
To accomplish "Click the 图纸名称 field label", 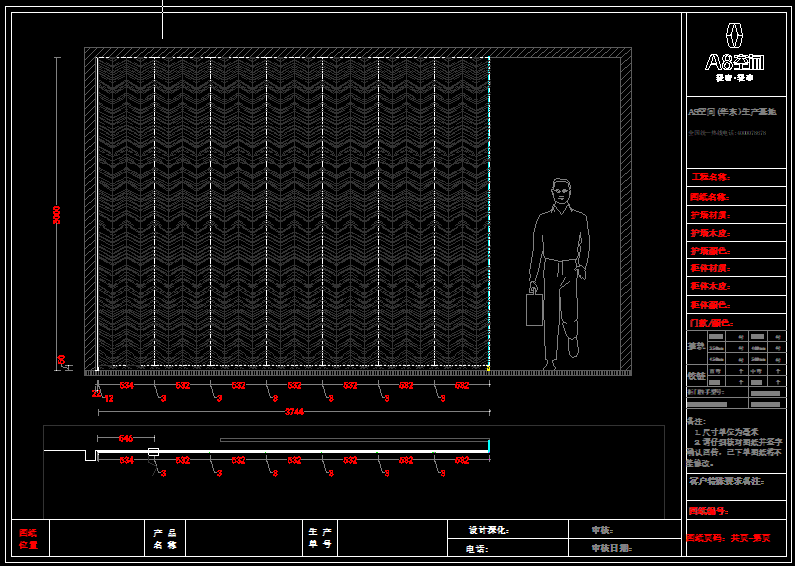I will click(x=710, y=196).
